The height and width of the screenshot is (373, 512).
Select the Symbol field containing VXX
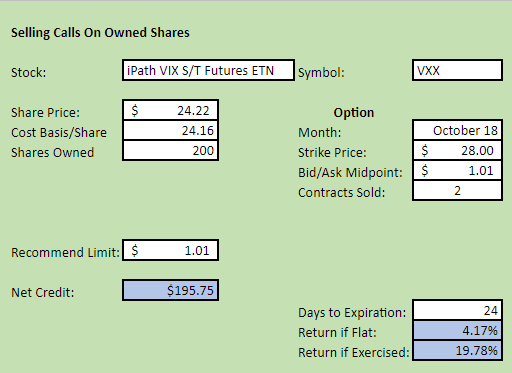click(x=457, y=70)
